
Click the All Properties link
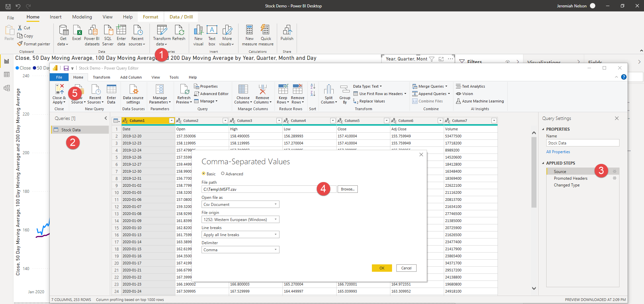click(x=558, y=152)
